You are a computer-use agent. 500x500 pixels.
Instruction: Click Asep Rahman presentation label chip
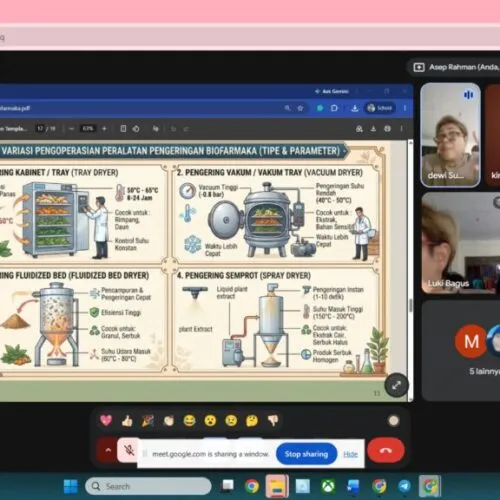(454, 67)
